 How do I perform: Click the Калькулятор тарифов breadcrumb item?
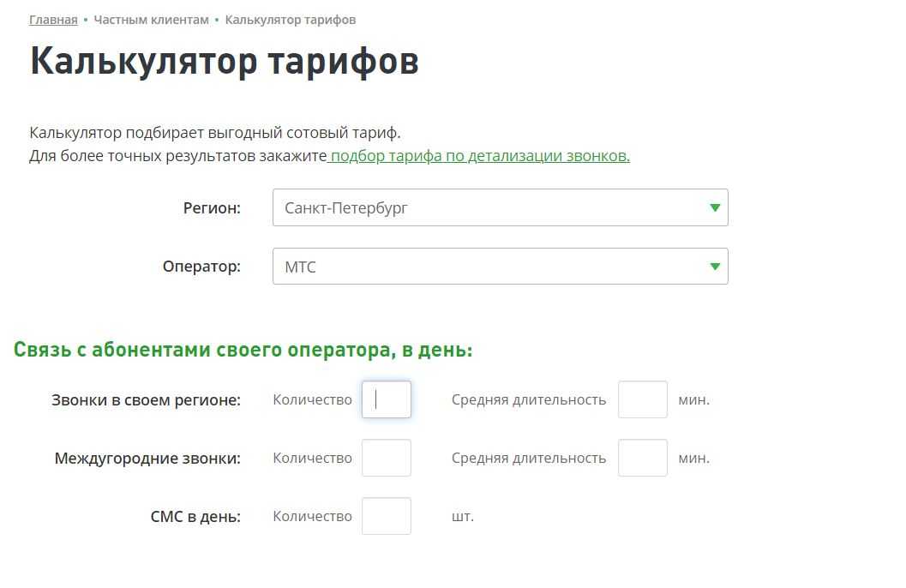[290, 20]
